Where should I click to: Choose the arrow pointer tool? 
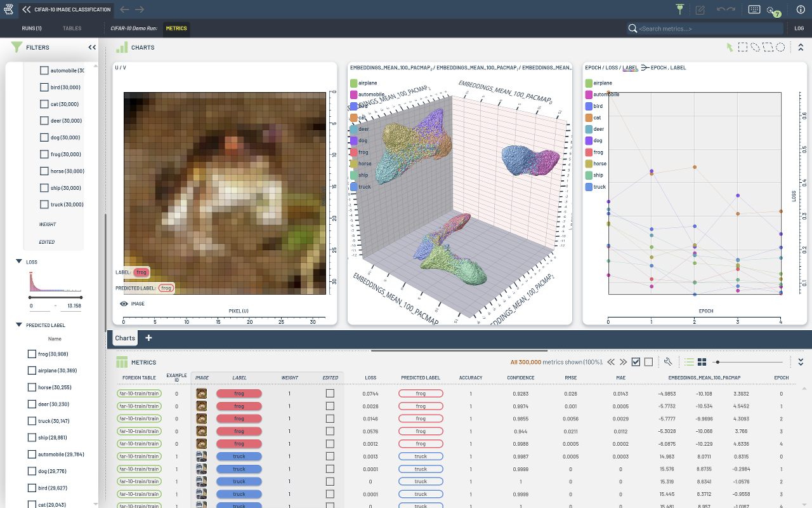(730, 48)
